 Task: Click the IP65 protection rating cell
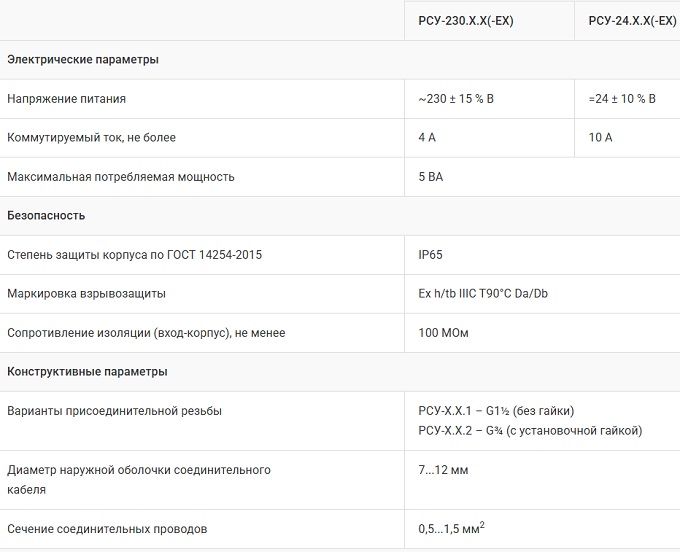[x=430, y=255]
